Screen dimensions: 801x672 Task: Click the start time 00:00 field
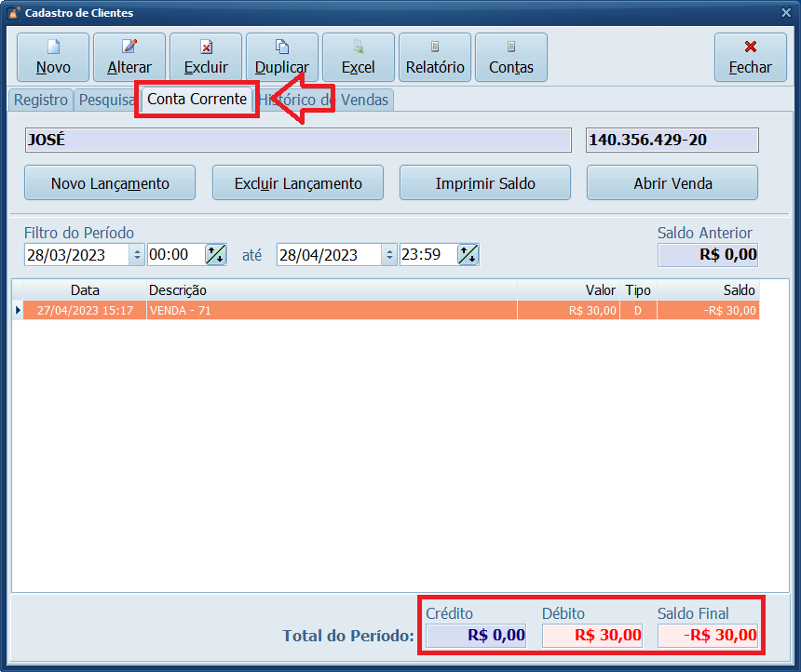click(173, 254)
